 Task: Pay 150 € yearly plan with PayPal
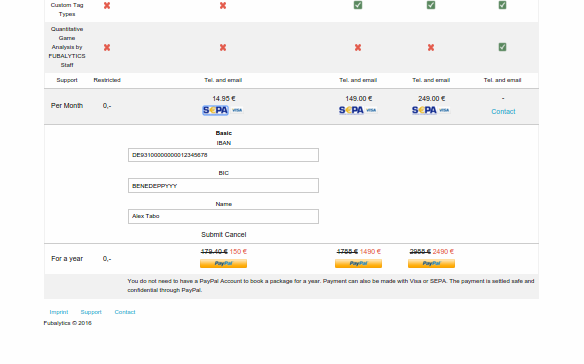(x=223, y=263)
